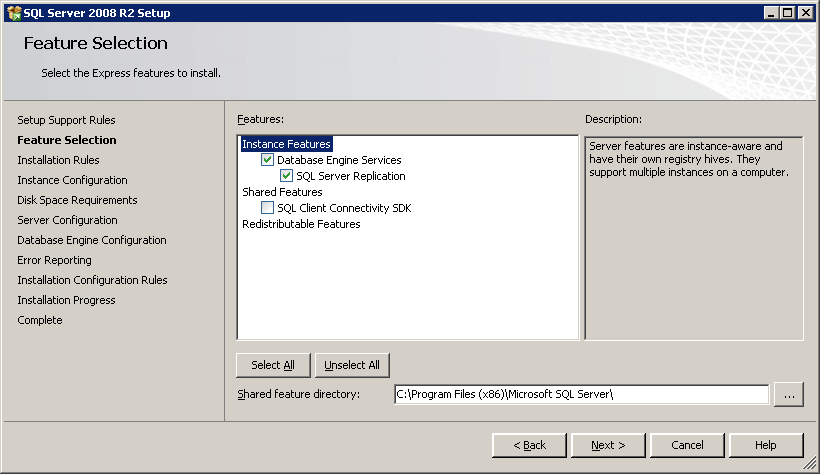Open the browse (...) directory button
This screenshot has width=820, height=474.
tap(788, 394)
